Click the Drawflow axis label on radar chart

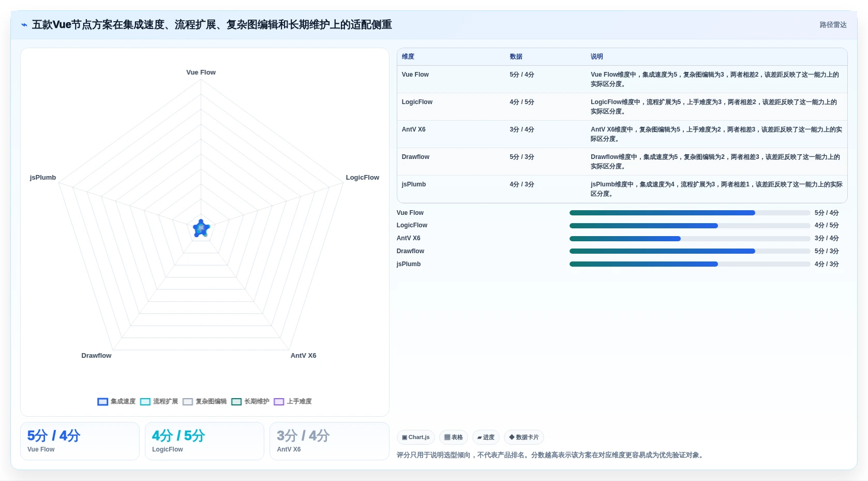pyautogui.click(x=96, y=356)
